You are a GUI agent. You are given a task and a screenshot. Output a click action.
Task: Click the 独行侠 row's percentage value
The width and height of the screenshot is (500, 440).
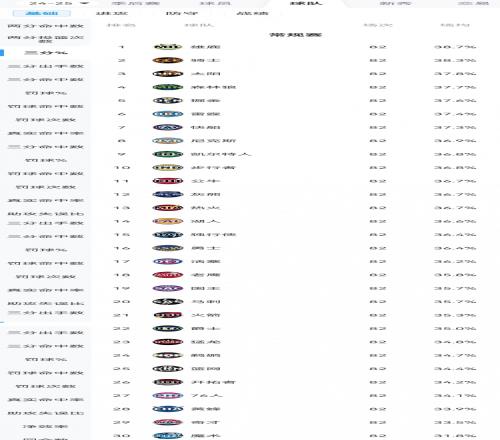(x=455, y=235)
